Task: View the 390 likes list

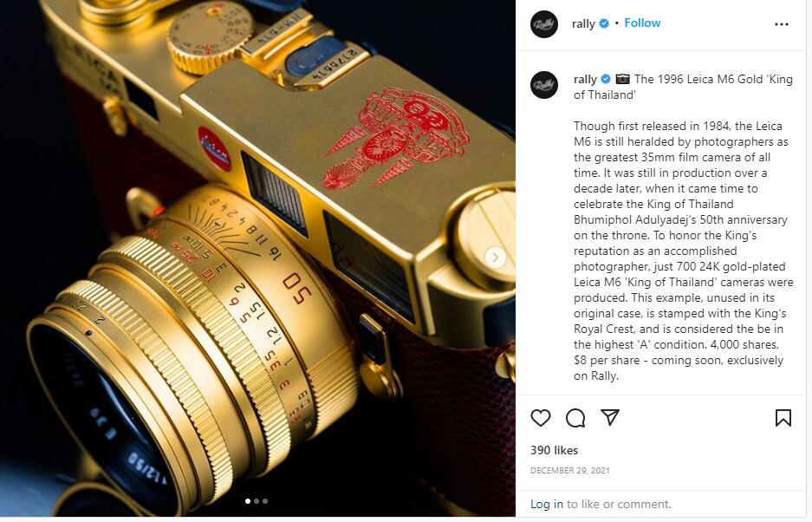Action: click(x=554, y=450)
